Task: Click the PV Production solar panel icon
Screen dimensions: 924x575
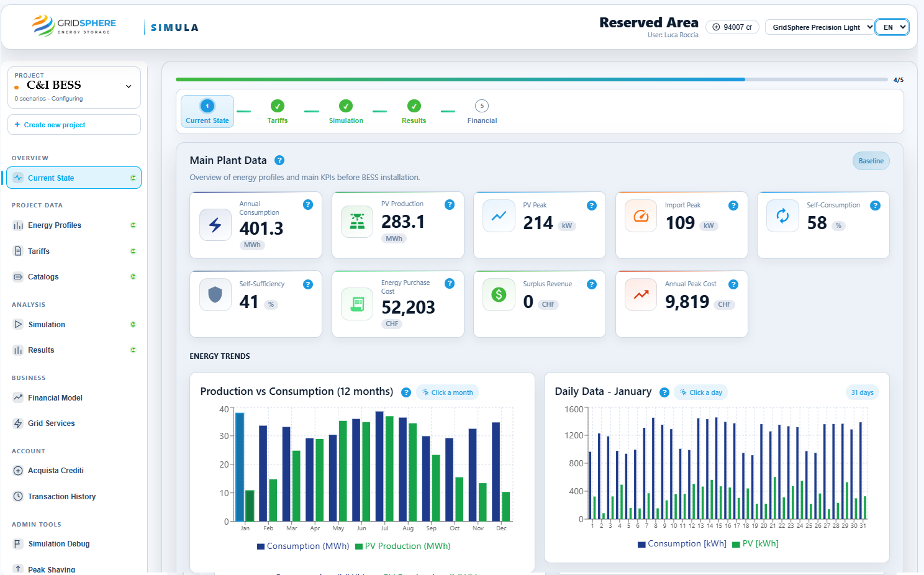Action: pos(357,222)
